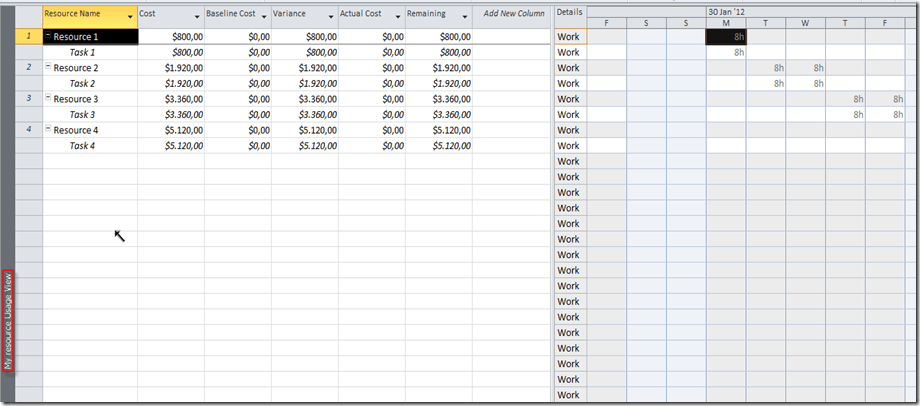Open the Resource Name column filter arrow
Image resolution: width=920 pixels, height=406 pixels.
click(130, 17)
